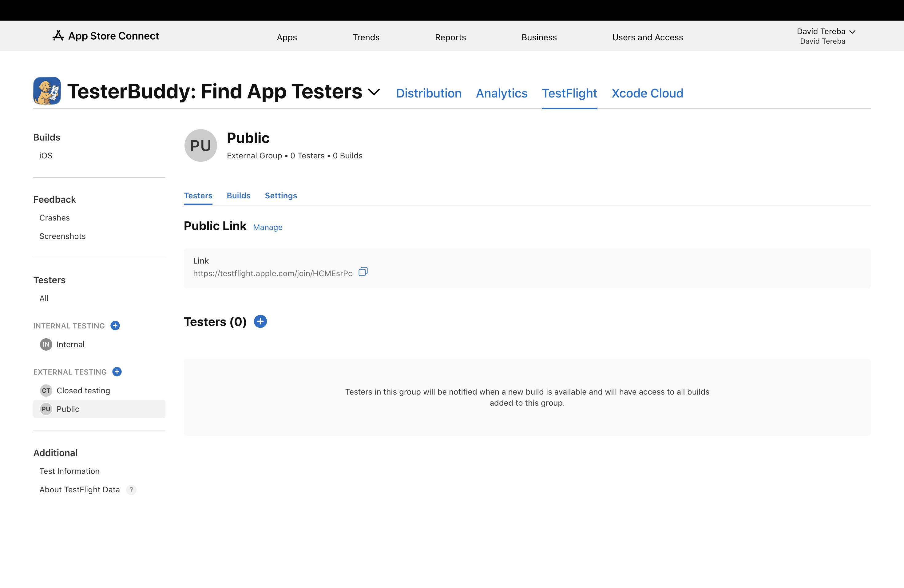Click the 'Testers (0)' heading
Viewport: 904px width, 588px height.
(x=215, y=322)
